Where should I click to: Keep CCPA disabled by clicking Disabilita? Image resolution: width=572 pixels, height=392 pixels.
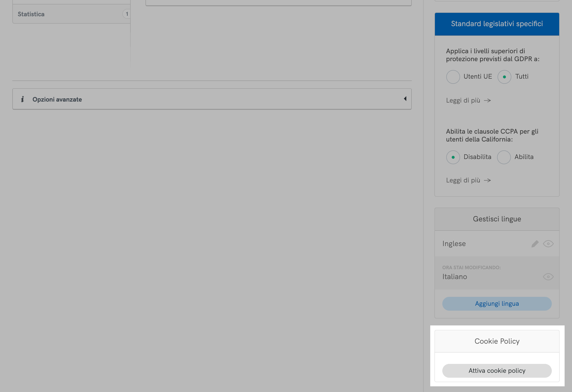pyautogui.click(x=453, y=157)
